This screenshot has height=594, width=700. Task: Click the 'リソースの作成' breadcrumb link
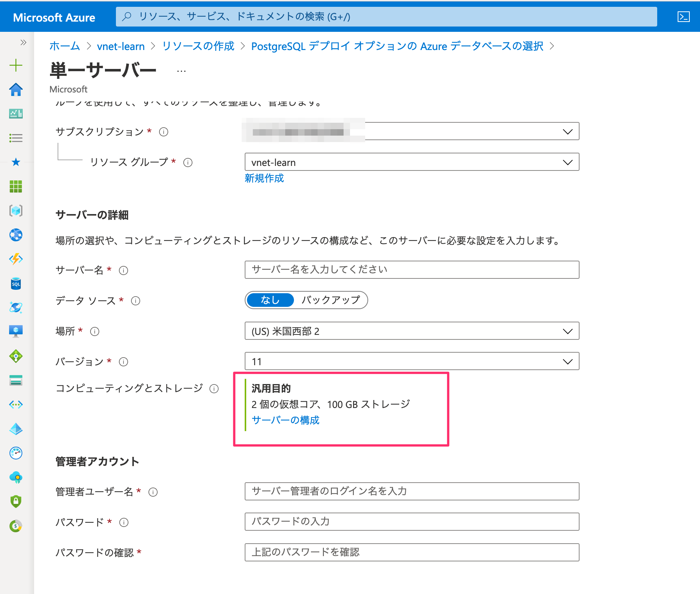pyautogui.click(x=198, y=46)
